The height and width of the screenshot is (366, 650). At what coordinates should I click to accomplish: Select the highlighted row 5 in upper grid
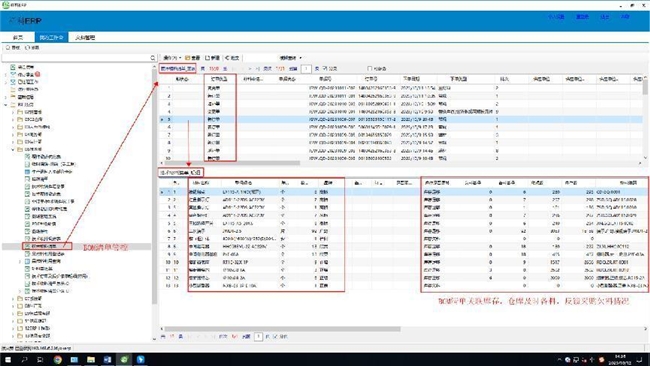point(401,119)
